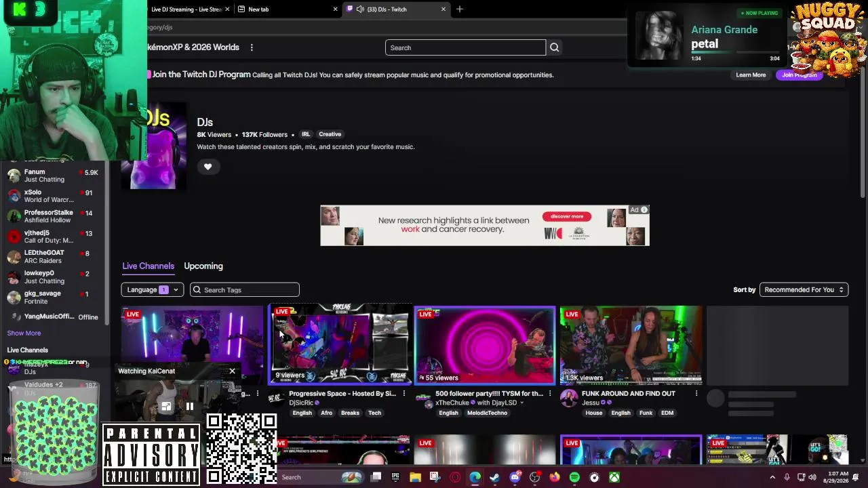Filter by the Creative tag under DJs
The image size is (868, 488).
330,134
